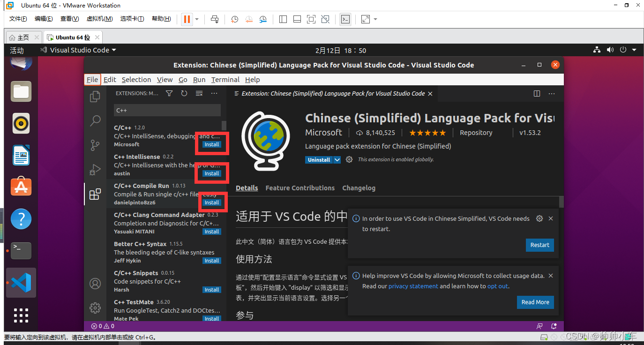Switch to the VMware 主页 tab
Screen dimensions: 644x345
[23, 37]
